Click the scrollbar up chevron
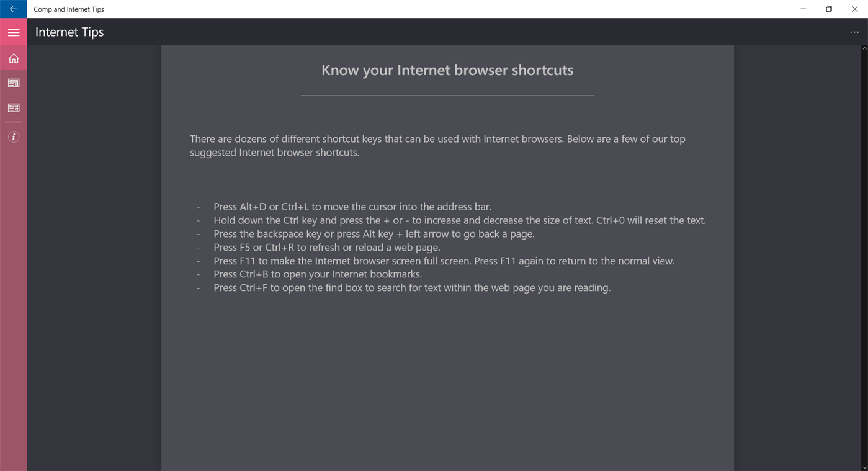The width and height of the screenshot is (868, 471). click(x=863, y=48)
